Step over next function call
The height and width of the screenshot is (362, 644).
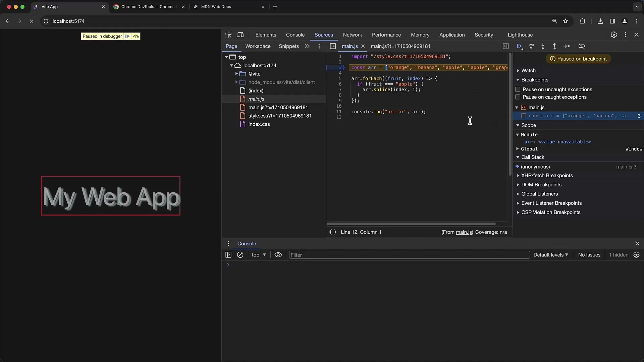[x=531, y=46]
